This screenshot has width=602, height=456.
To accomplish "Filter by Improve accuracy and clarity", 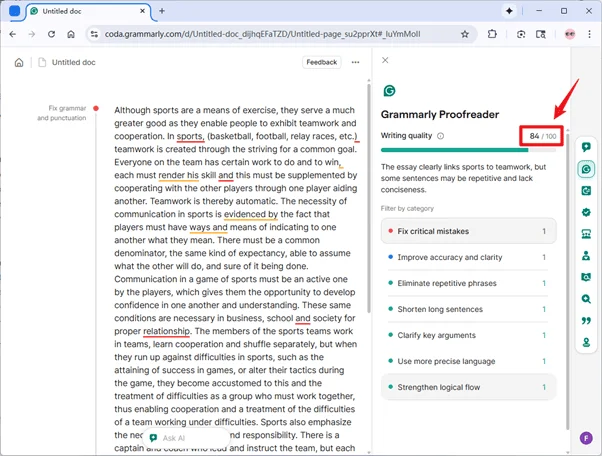I will tap(468, 257).
